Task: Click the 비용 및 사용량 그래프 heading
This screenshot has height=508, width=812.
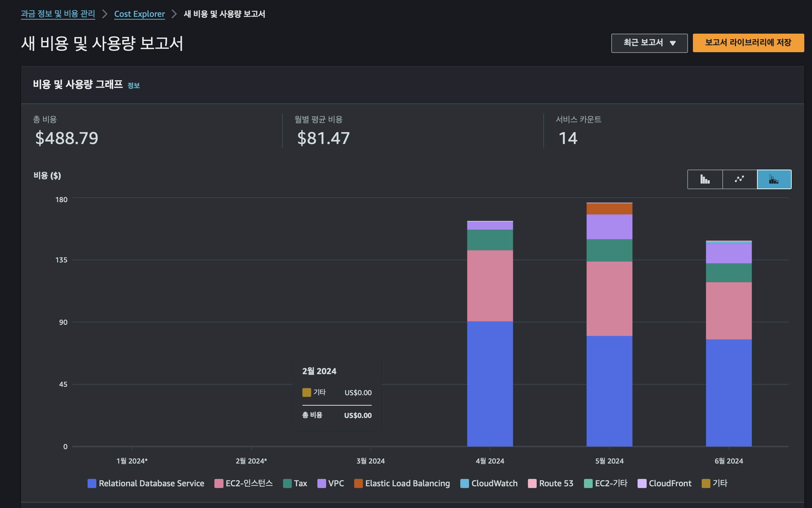Action: [78, 84]
